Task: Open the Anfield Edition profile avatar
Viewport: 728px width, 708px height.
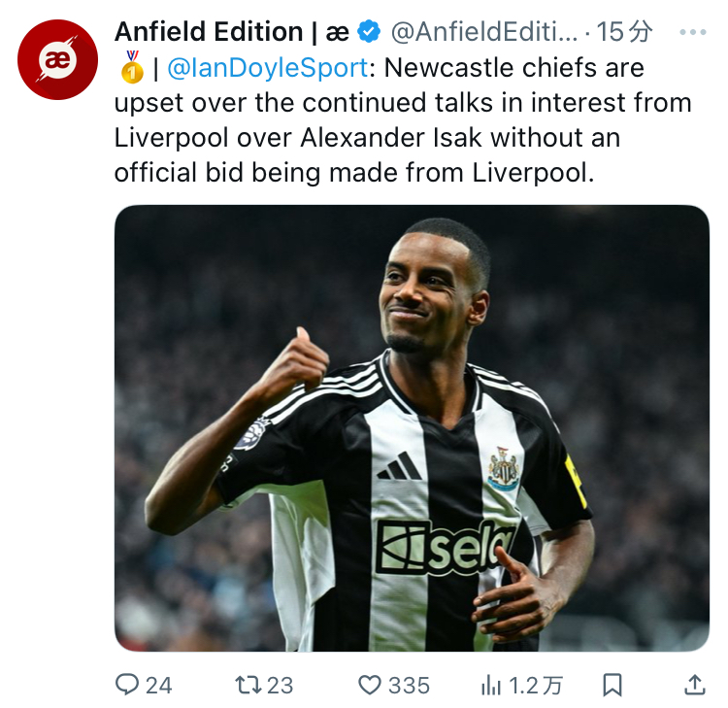Action: tap(57, 59)
